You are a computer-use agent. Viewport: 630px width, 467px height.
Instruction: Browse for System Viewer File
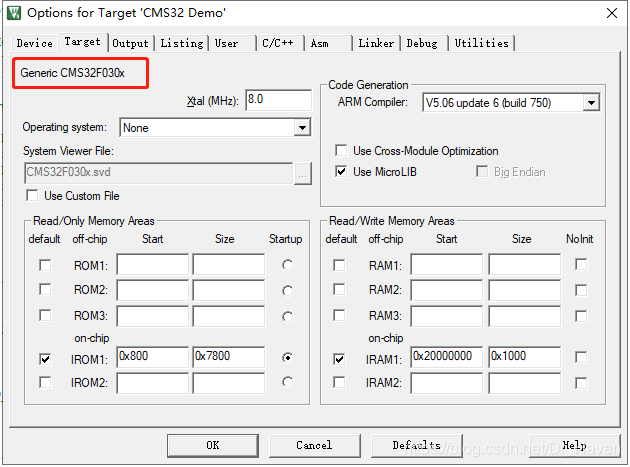coord(303,174)
